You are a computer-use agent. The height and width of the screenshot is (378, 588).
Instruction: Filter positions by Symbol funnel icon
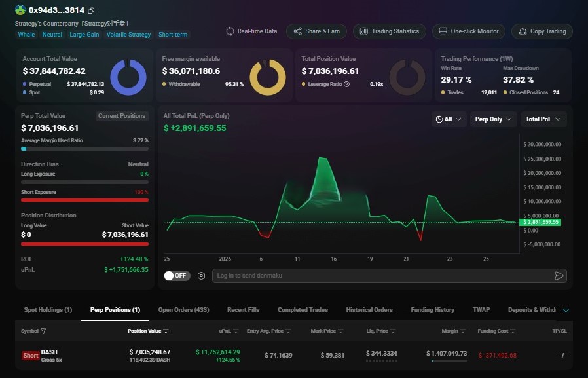pos(43,331)
